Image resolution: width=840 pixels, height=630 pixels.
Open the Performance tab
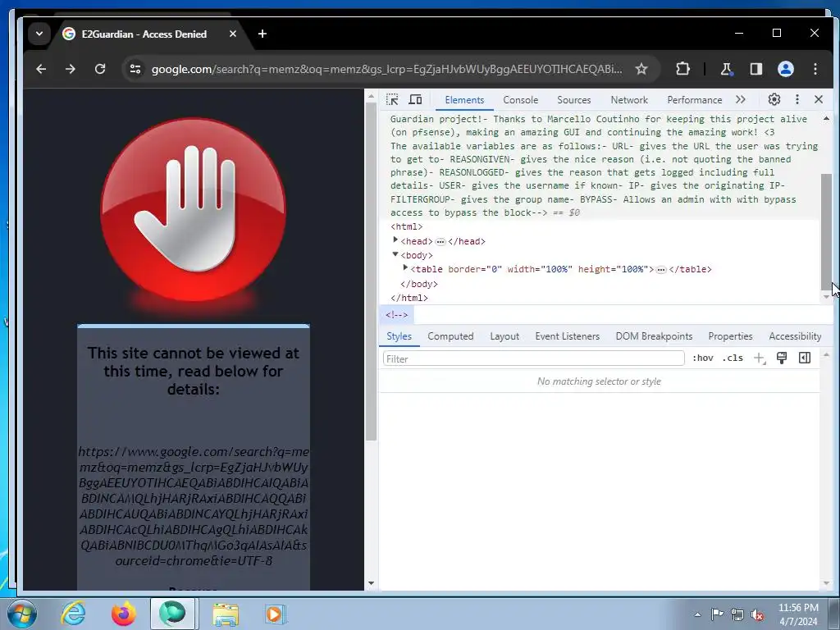pyautogui.click(x=694, y=100)
